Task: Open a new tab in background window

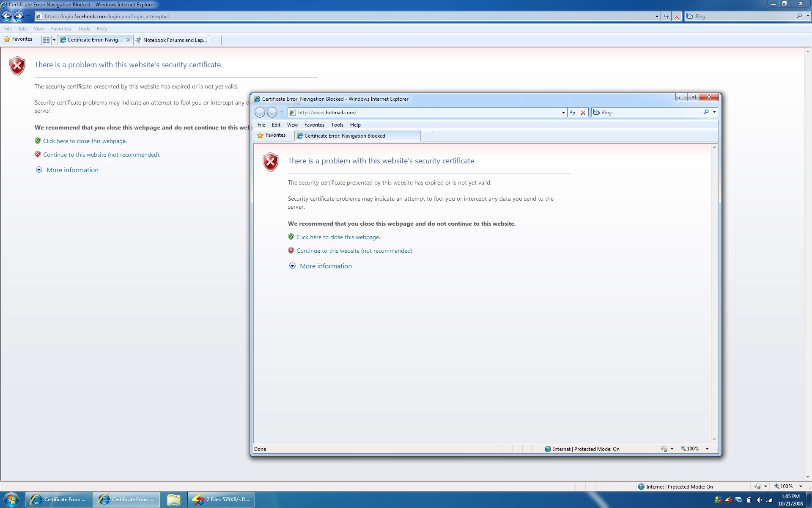Action: (x=215, y=40)
